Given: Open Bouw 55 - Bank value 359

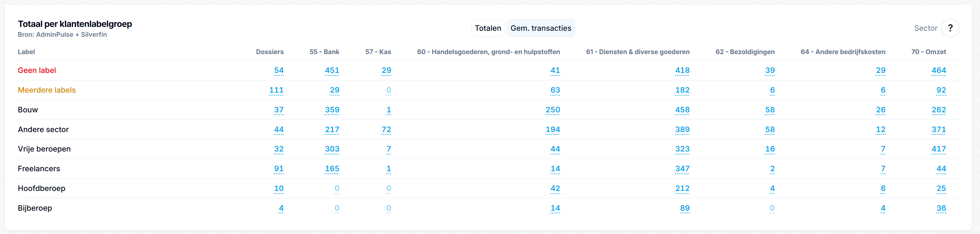Looking at the screenshot, I should (x=332, y=110).
